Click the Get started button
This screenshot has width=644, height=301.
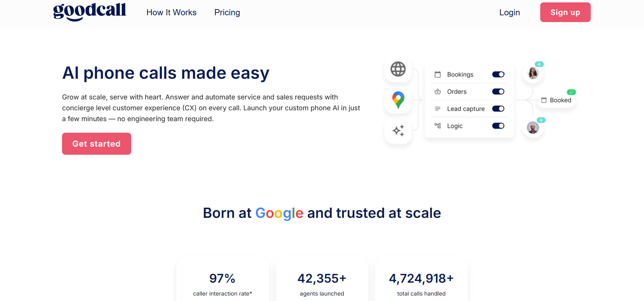click(96, 144)
